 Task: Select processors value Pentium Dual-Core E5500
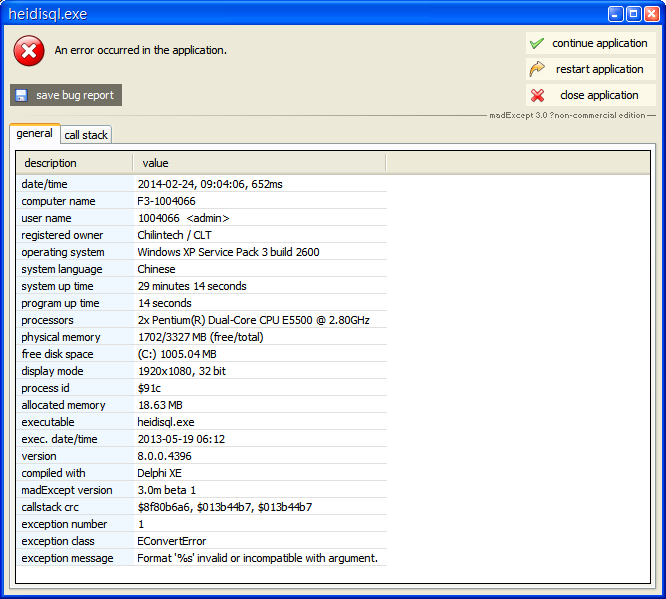tap(254, 320)
